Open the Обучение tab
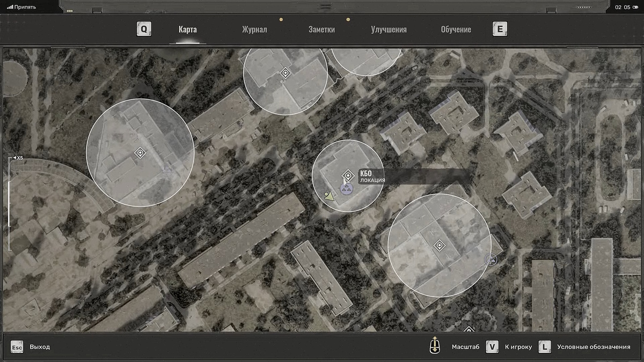 coord(456,29)
